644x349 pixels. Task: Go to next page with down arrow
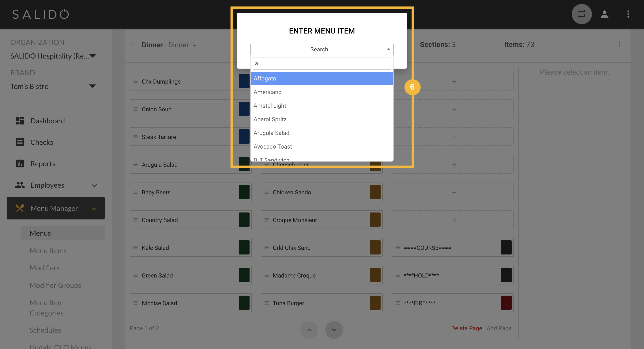[334, 330]
